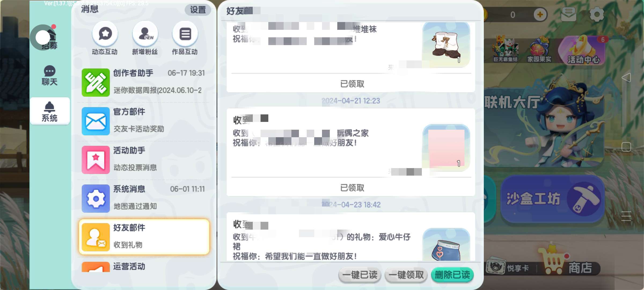Click blue denim skirt gift thumbnail
Screen dimensions: 644x290
[446, 245]
